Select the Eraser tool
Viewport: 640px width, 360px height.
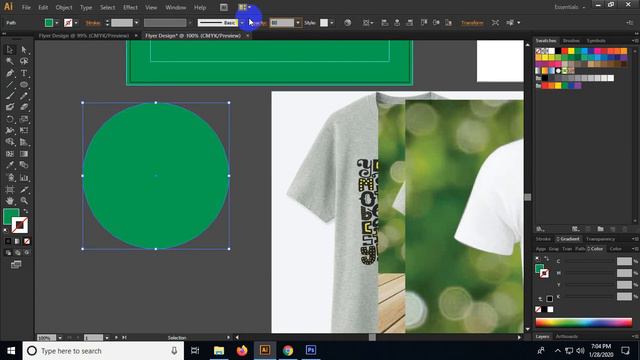(24, 107)
